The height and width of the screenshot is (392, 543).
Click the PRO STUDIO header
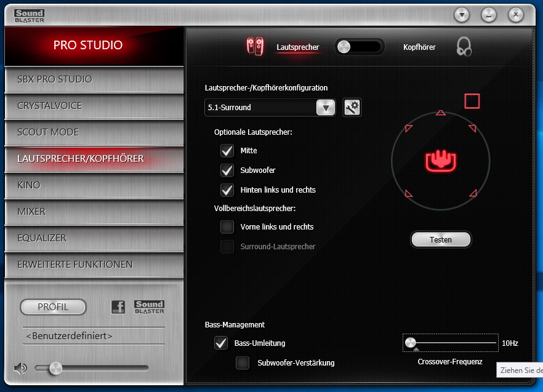click(88, 45)
